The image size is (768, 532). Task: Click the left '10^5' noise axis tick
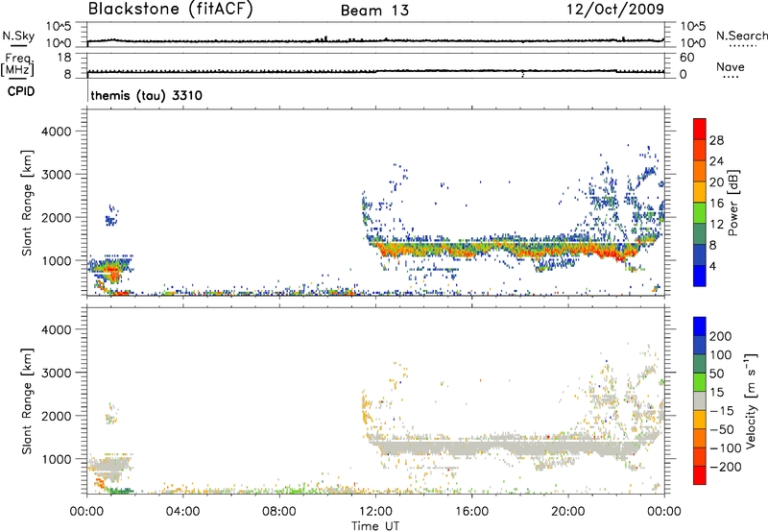point(59,26)
